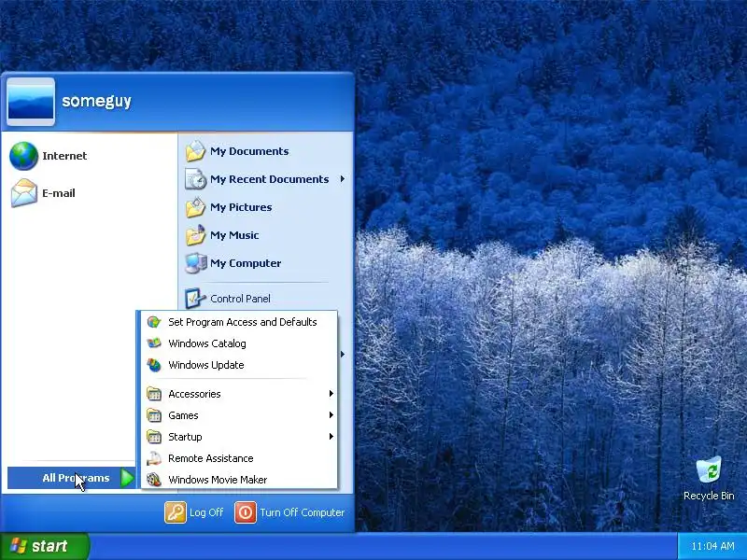Select Set Program Access and Defaults
This screenshot has height=560, width=747.
(239, 322)
